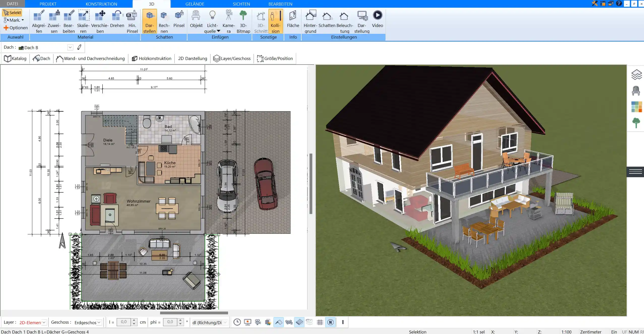Click the 3D-Schnitt tool
This screenshot has height=334, width=644.
click(x=261, y=21)
